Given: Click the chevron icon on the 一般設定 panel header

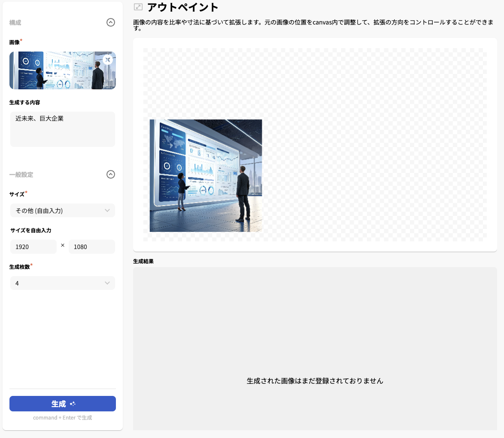Looking at the screenshot, I should coord(110,174).
